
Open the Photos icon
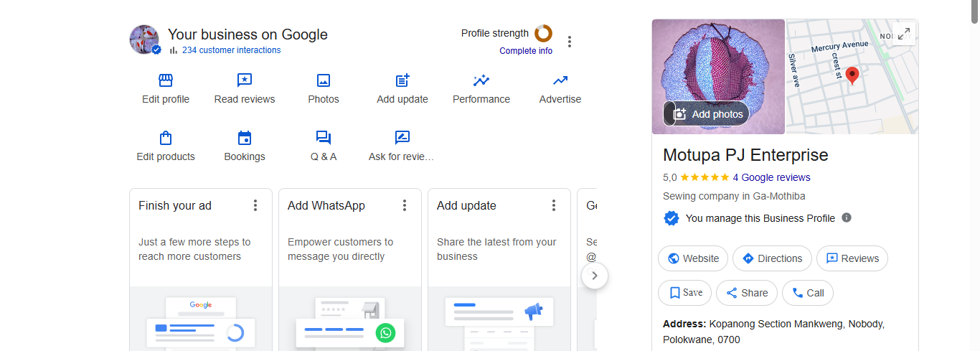[x=324, y=80]
